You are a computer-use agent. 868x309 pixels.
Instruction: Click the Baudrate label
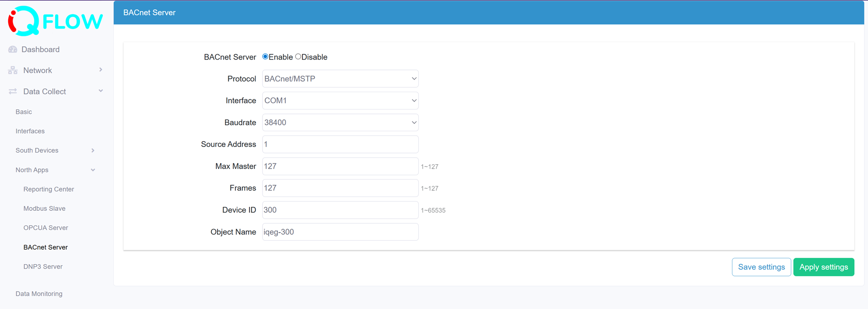pos(240,123)
